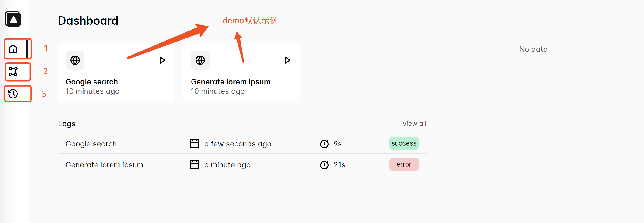The width and height of the screenshot is (644, 223).
Task: Click the timer icon next to 9s
Action: point(324,143)
